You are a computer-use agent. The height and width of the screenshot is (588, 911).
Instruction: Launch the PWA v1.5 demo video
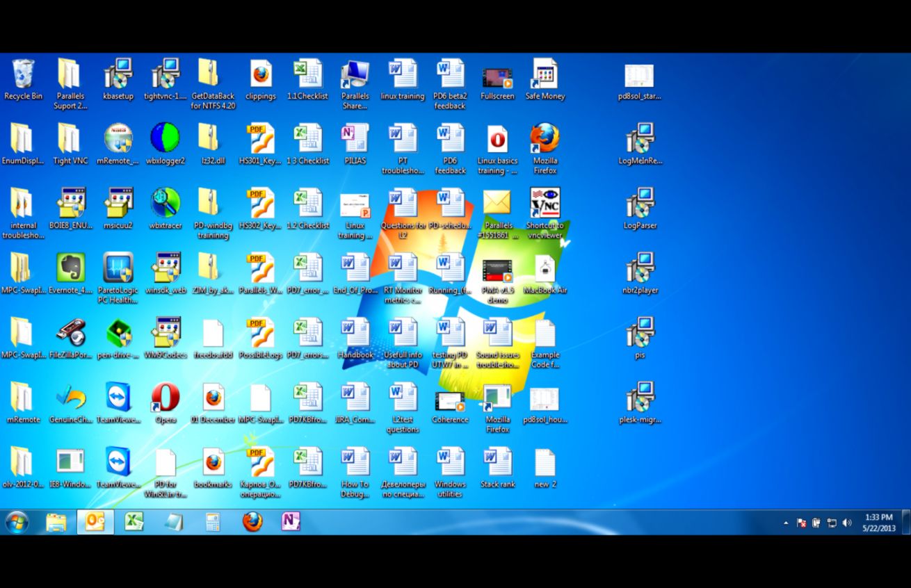pyautogui.click(x=497, y=271)
